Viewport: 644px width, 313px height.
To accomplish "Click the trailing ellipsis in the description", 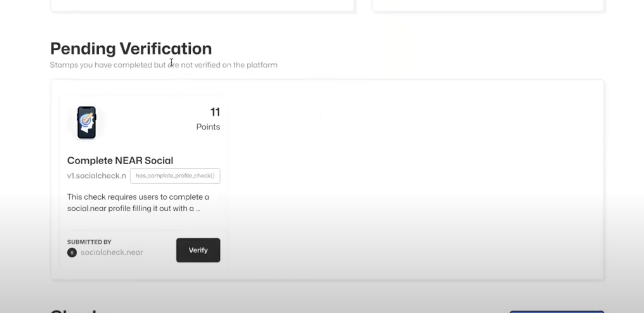I will 198,209.
